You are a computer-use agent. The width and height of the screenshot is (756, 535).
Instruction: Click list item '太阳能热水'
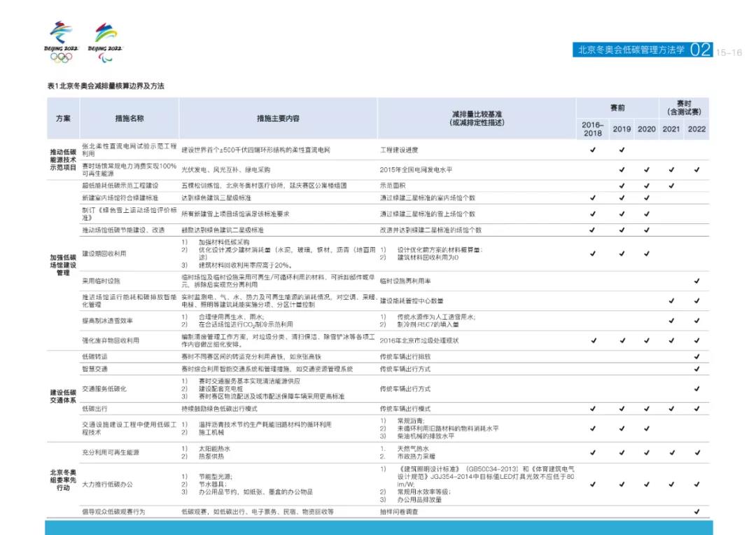pyautogui.click(x=215, y=448)
